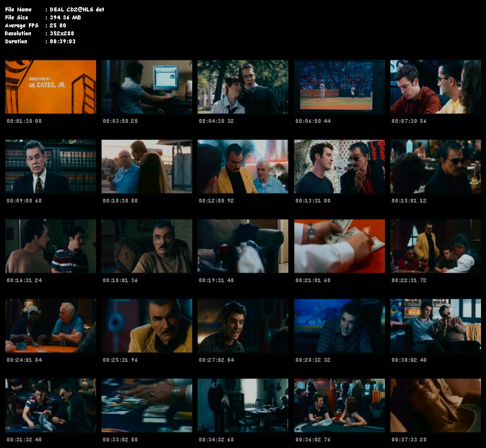Image resolution: width=486 pixels, height=448 pixels.
Task: Click the timestamp text 00:37:33.20
Action: point(409,440)
